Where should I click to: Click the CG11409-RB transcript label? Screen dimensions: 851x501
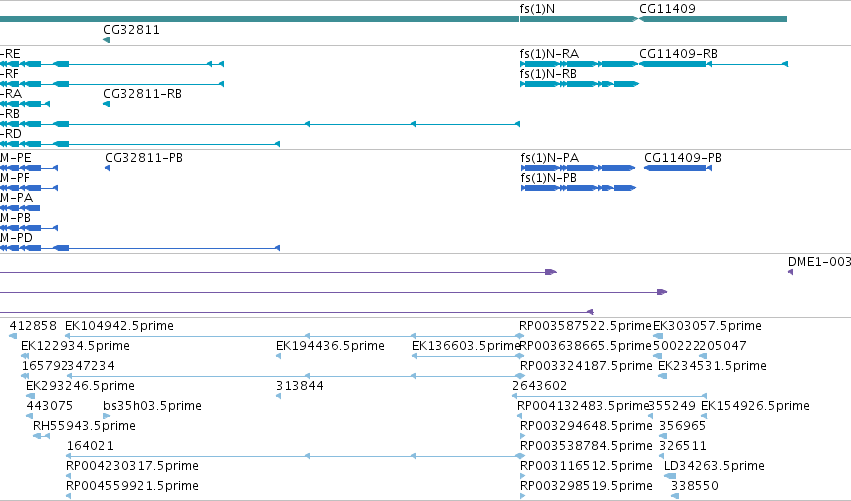tap(678, 54)
